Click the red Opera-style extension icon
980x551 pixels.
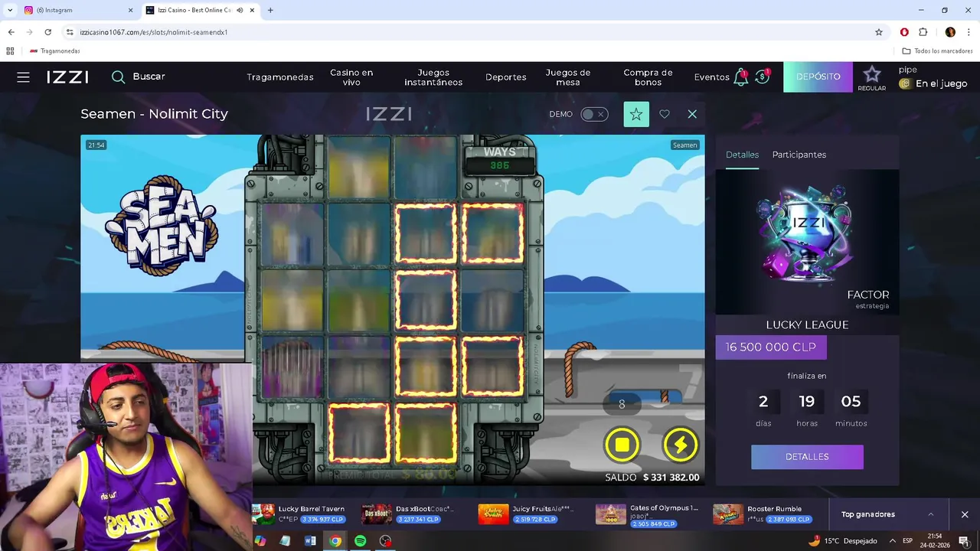click(x=904, y=32)
